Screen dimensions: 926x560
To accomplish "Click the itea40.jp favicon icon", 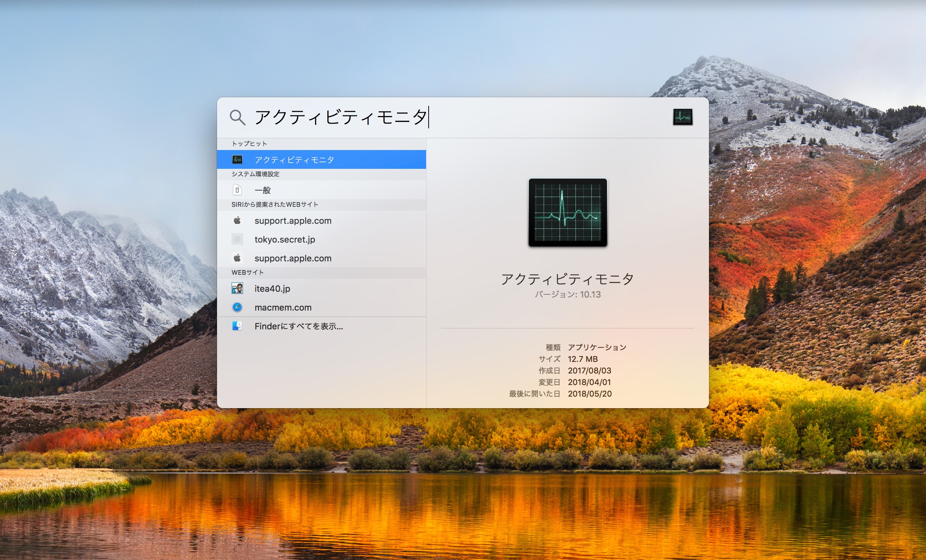I will tap(237, 288).
